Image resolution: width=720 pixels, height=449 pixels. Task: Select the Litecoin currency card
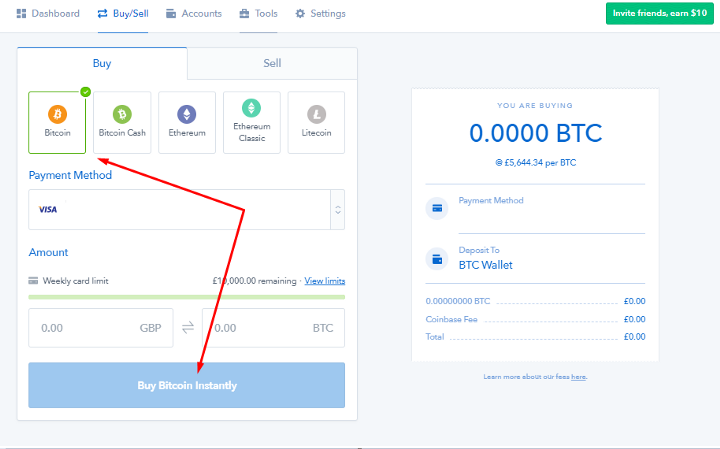tap(316, 122)
